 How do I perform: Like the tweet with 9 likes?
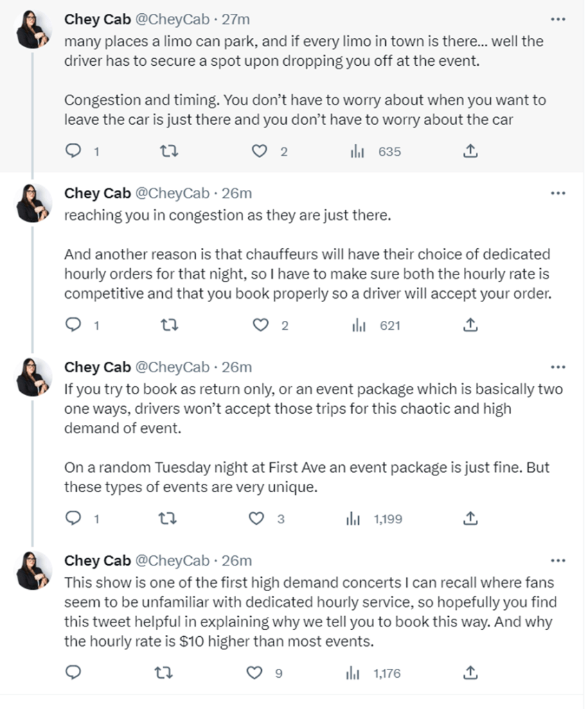point(256,672)
